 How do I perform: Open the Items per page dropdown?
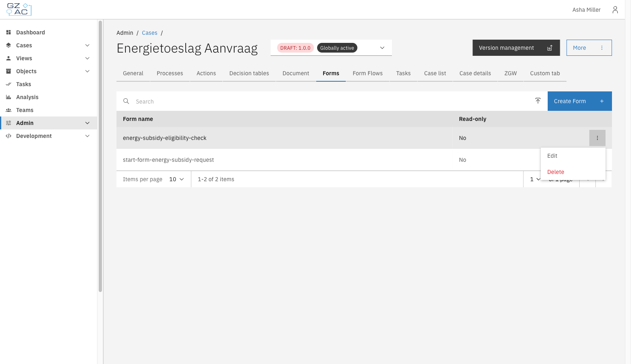tap(177, 179)
